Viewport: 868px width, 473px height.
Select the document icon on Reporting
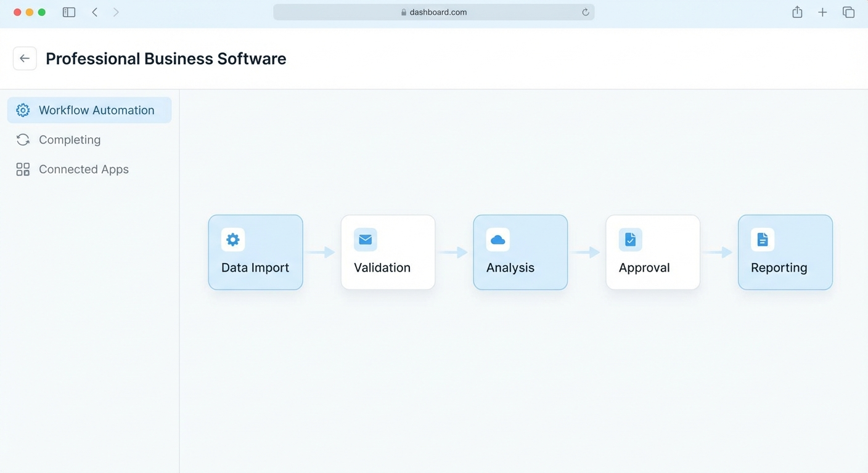[762, 239]
